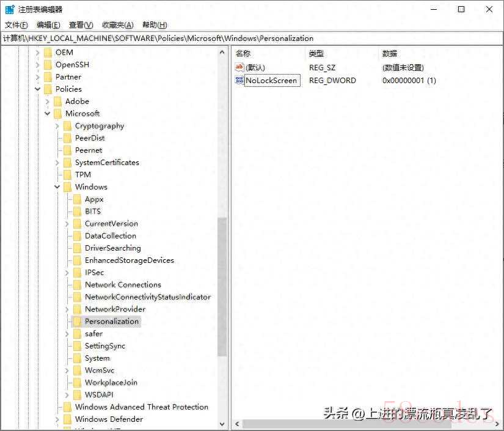
Task: Open the 查看(V) menu
Action: (x=81, y=25)
